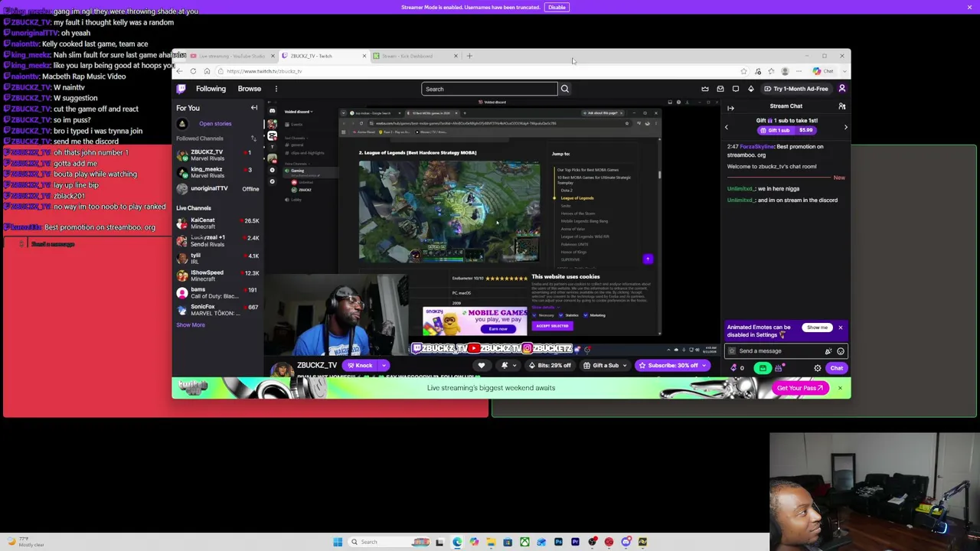Bookmark page with the star icon
This screenshot has width=980, height=551.
pos(743,71)
